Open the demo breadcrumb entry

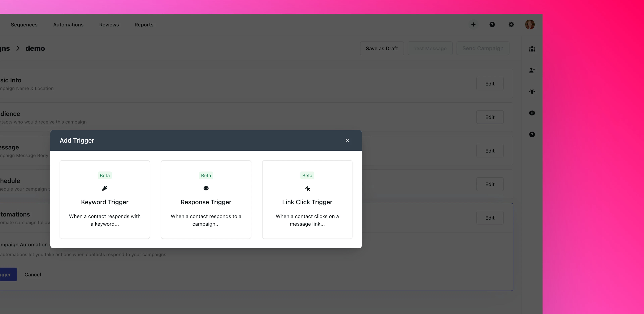click(x=35, y=48)
